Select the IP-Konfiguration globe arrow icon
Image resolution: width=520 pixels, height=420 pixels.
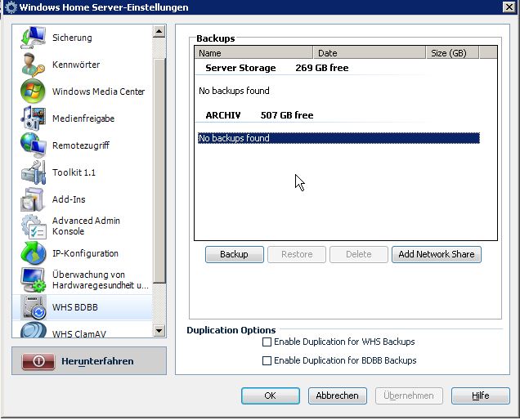click(x=33, y=253)
